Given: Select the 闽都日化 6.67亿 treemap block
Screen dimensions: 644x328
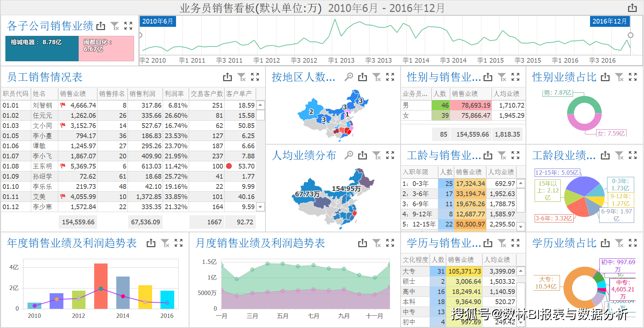Looking at the screenshot, I should point(106,48).
